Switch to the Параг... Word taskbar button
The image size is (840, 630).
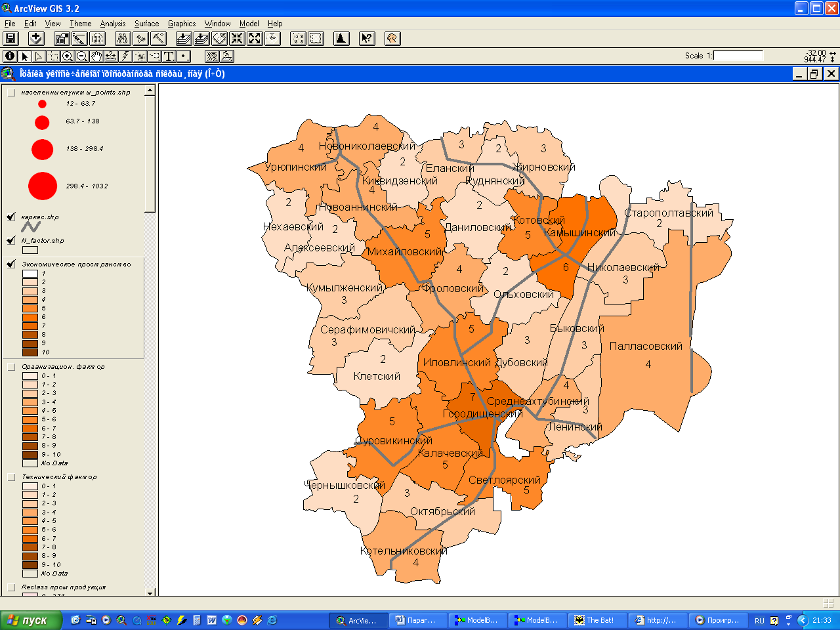(x=417, y=620)
